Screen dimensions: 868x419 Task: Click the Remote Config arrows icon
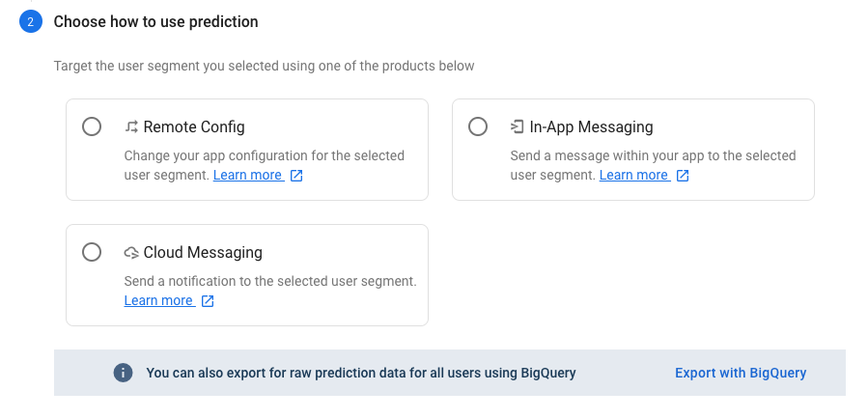(x=131, y=126)
